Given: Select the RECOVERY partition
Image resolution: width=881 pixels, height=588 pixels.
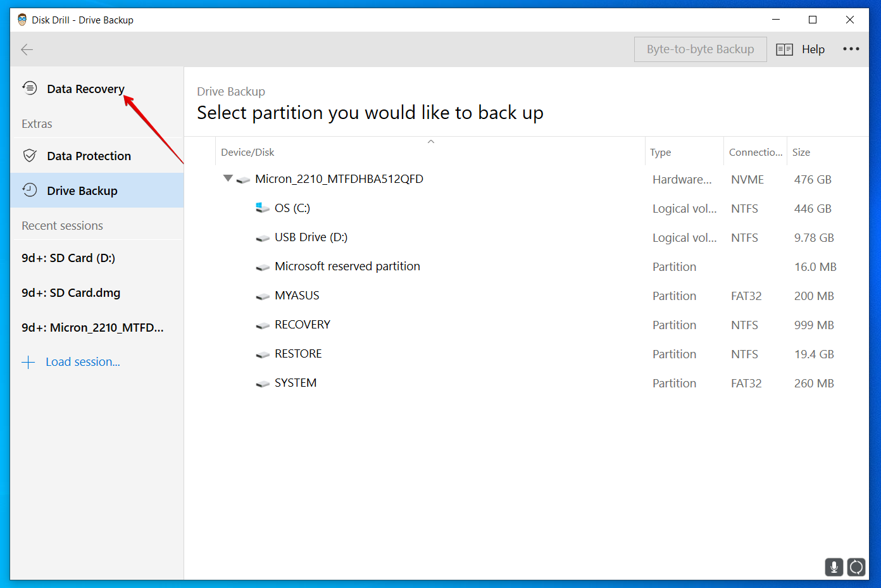Looking at the screenshot, I should 527,325.
